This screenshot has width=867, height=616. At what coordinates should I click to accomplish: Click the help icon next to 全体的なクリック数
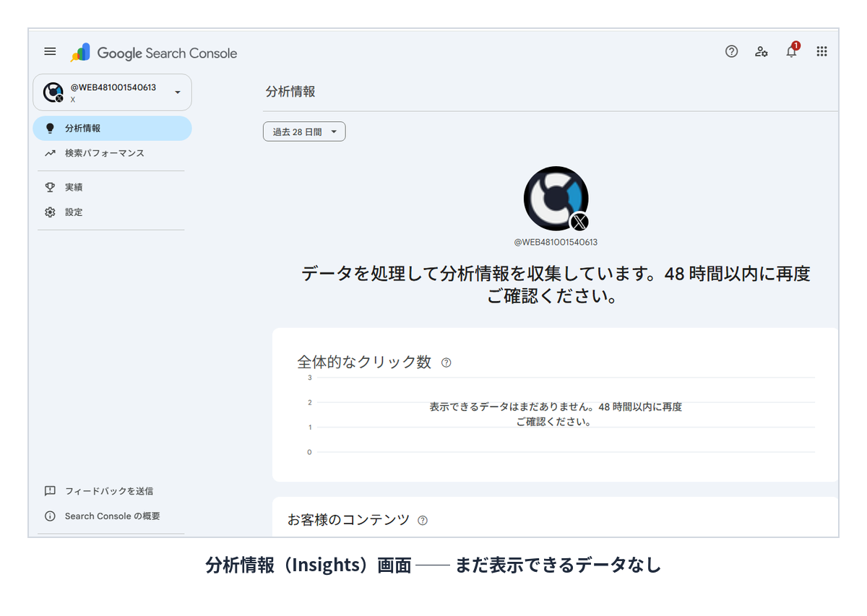pos(446,363)
